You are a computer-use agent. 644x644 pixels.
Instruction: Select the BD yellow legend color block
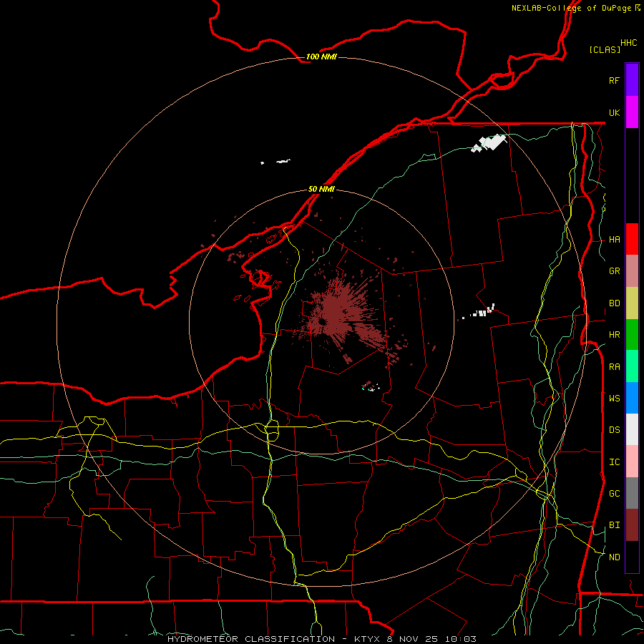coord(632,303)
